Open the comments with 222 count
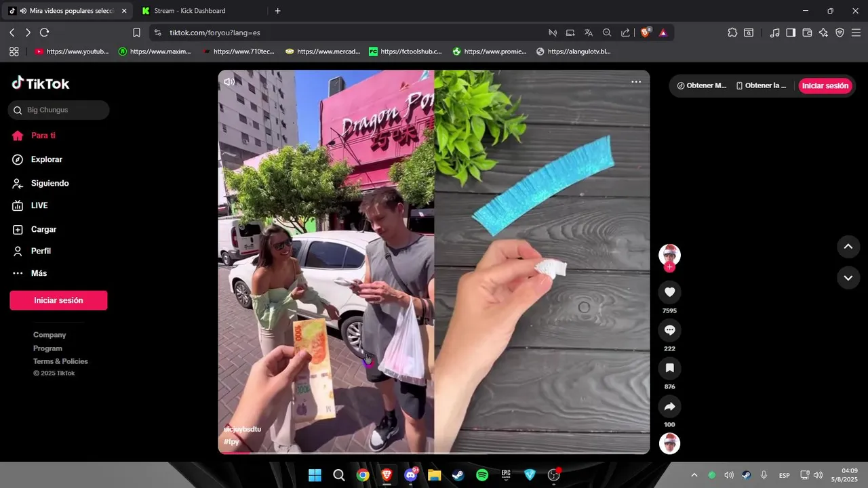This screenshot has height=488, width=868. (669, 330)
